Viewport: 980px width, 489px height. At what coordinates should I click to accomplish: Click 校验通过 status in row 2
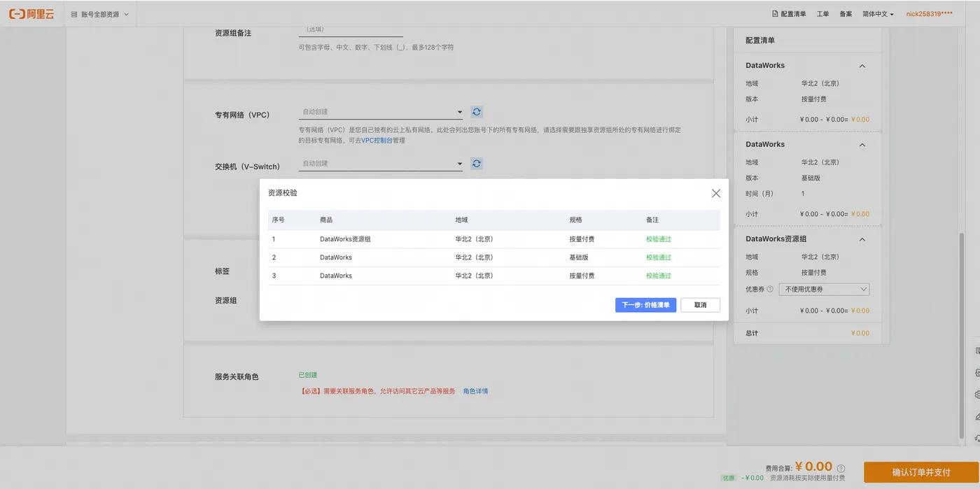[659, 257]
